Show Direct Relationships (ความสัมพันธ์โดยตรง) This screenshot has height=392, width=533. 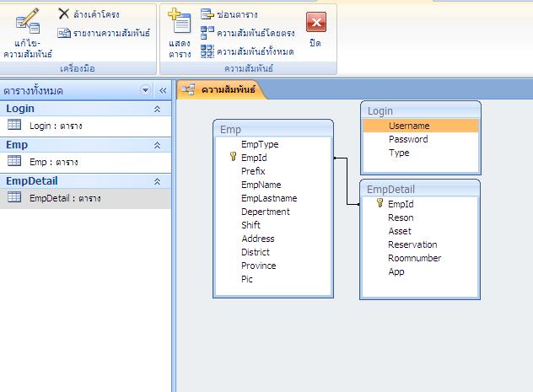tap(248, 33)
